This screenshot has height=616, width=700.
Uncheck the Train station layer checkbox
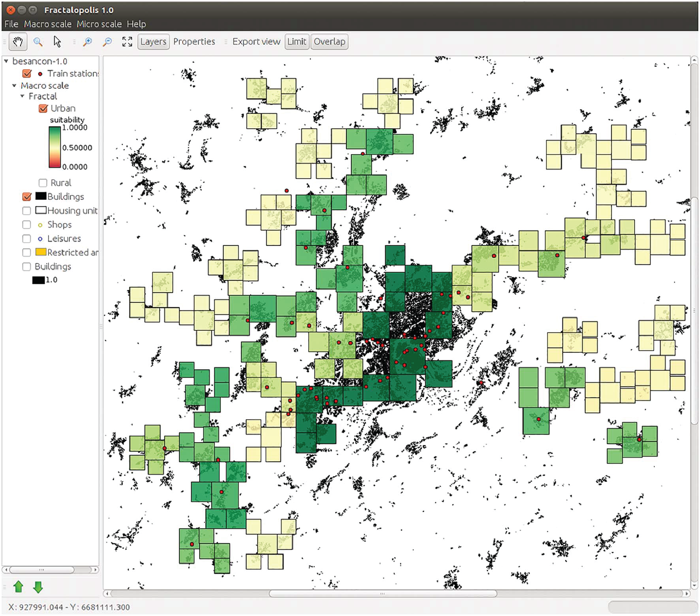(27, 74)
